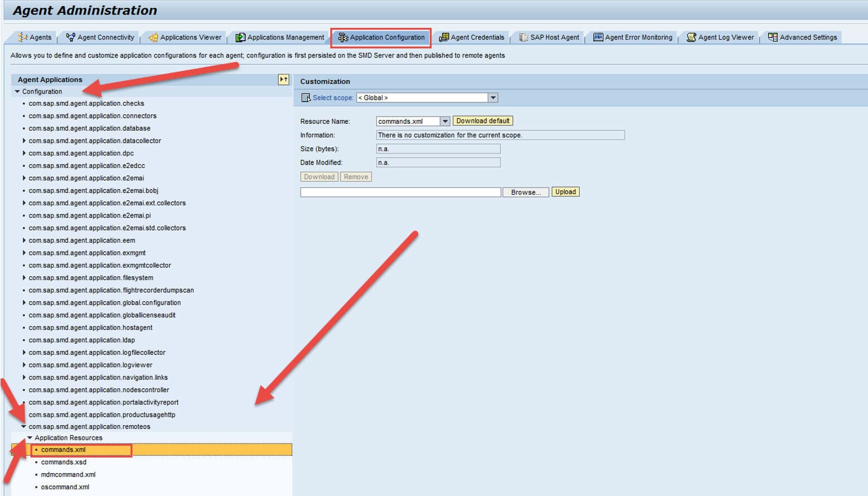Click the Upload button
Image resolution: width=868 pixels, height=496 pixels.
[x=565, y=192]
